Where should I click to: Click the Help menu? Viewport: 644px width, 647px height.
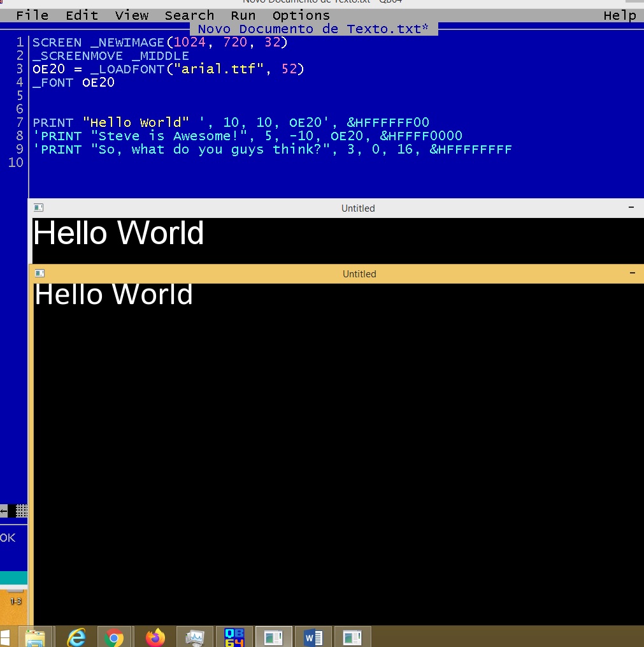619,15
